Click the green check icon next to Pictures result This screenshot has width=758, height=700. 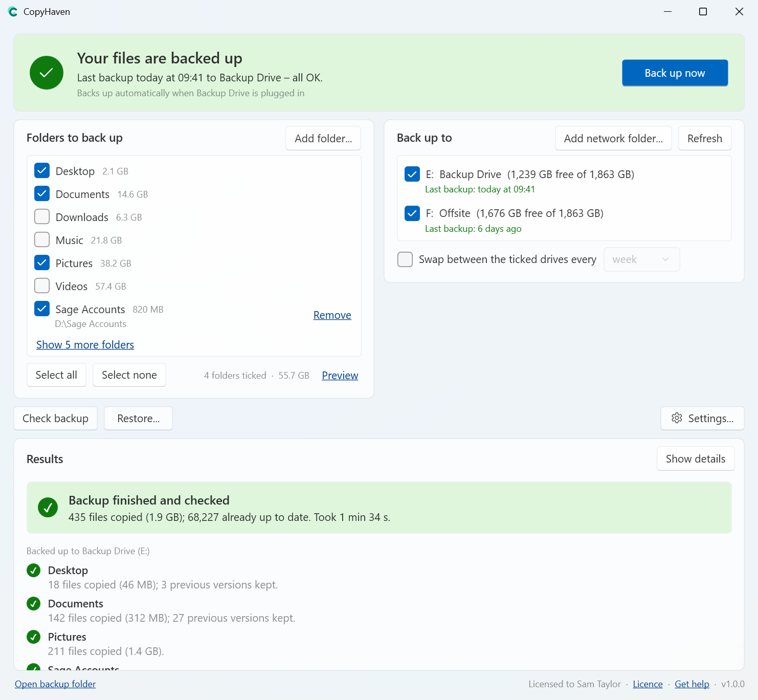[x=34, y=637]
